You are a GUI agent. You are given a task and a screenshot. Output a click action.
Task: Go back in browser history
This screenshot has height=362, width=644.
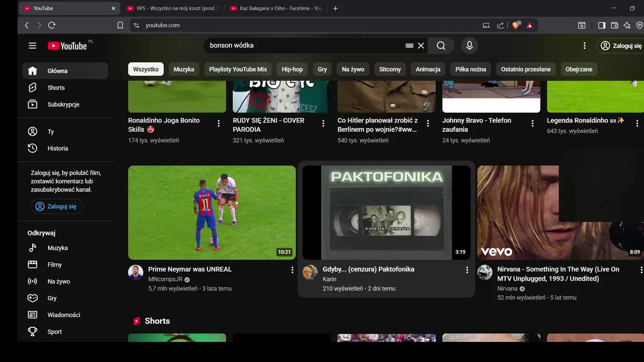pyautogui.click(x=27, y=25)
